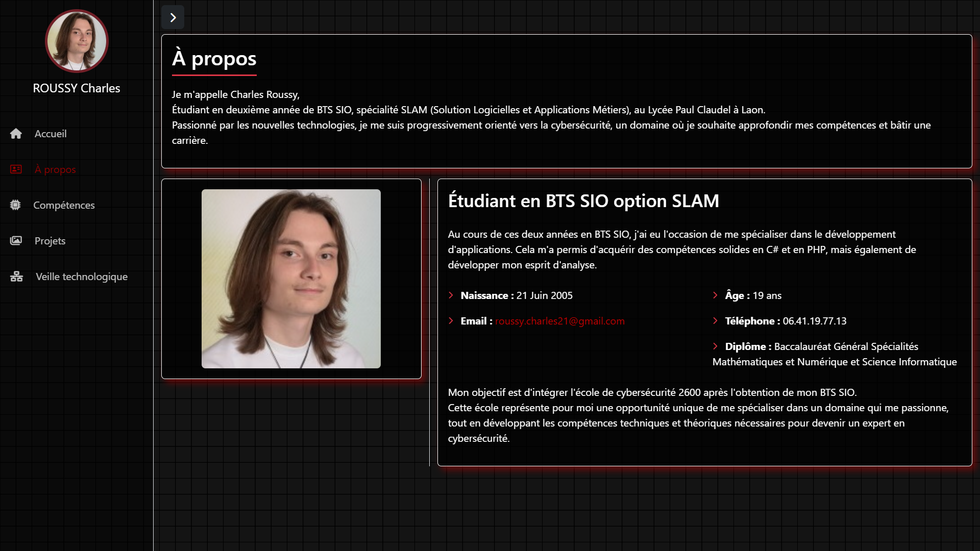Click the large portrait photo
The width and height of the screenshot is (980, 551).
(291, 279)
